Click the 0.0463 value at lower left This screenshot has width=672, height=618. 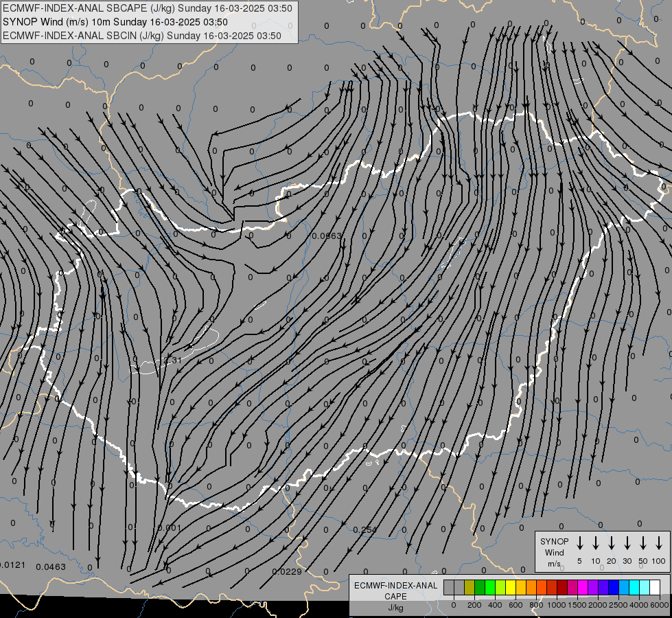51,567
